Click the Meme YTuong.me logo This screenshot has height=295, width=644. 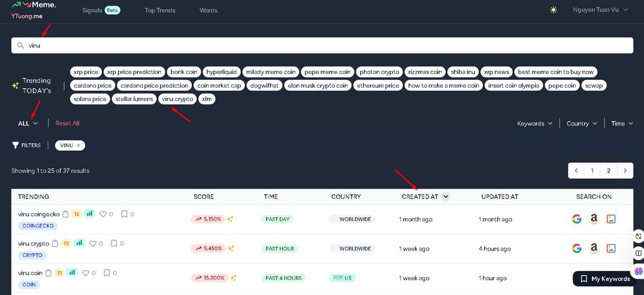[x=33, y=10]
